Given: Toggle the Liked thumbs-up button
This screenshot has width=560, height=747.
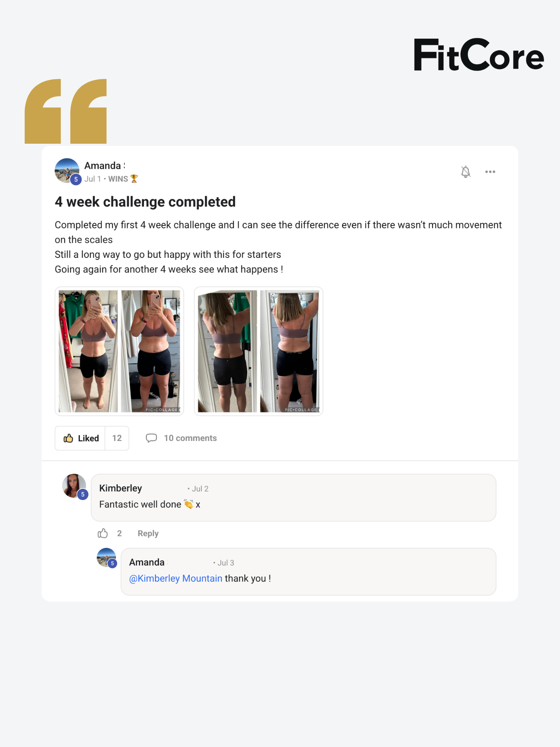Looking at the screenshot, I should [x=80, y=438].
